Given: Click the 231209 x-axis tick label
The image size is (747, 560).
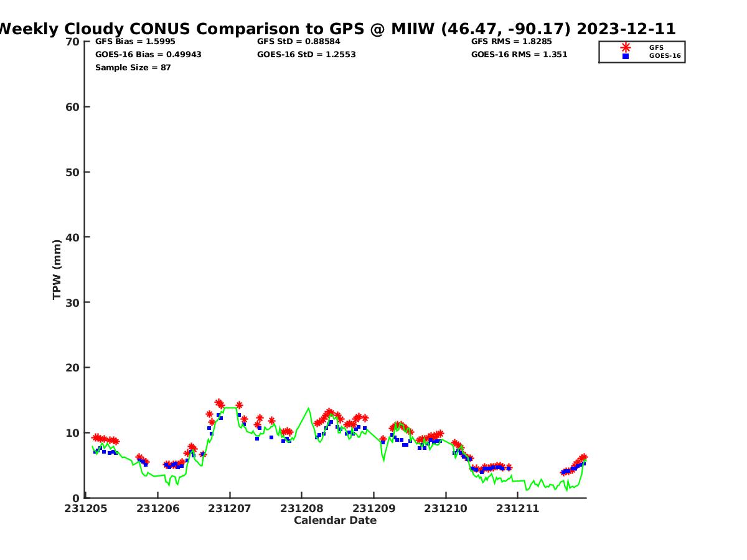Looking at the screenshot, I should point(374,508).
